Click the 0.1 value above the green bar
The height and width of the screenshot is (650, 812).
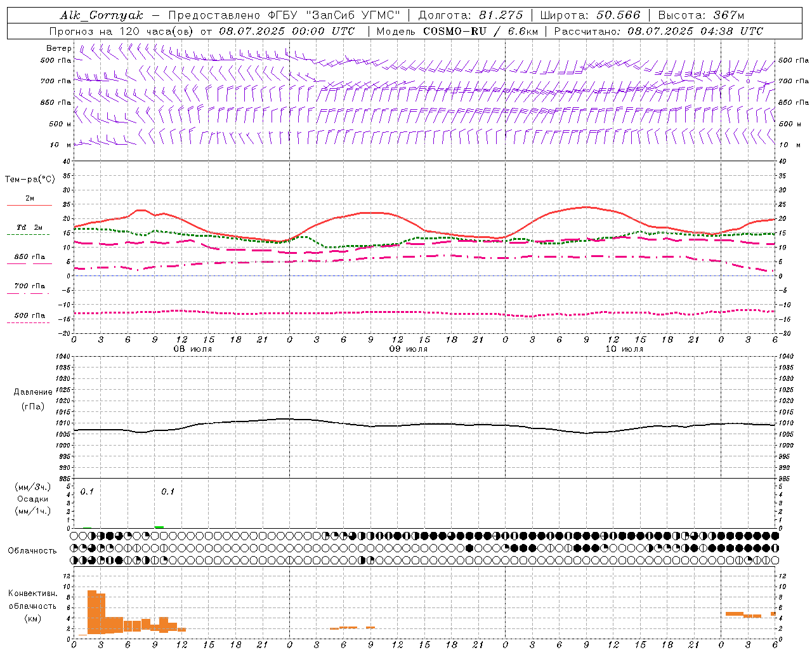167,491
